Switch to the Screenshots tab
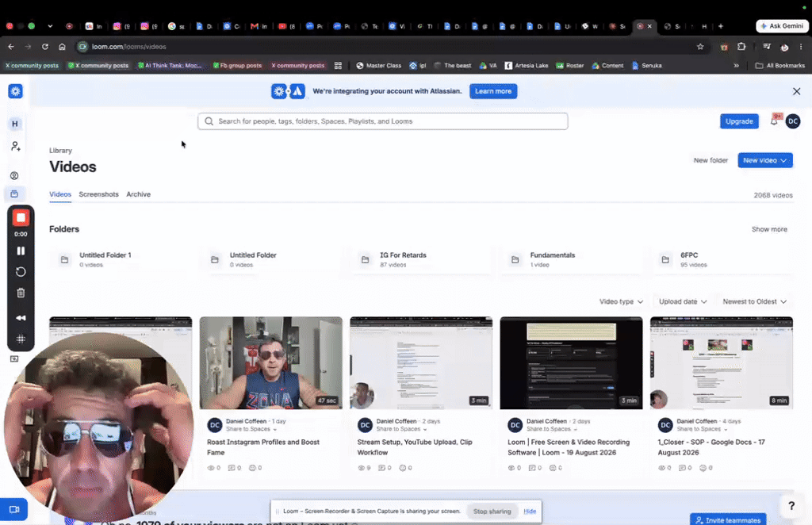Screen dimensions: 812x525 (98, 194)
